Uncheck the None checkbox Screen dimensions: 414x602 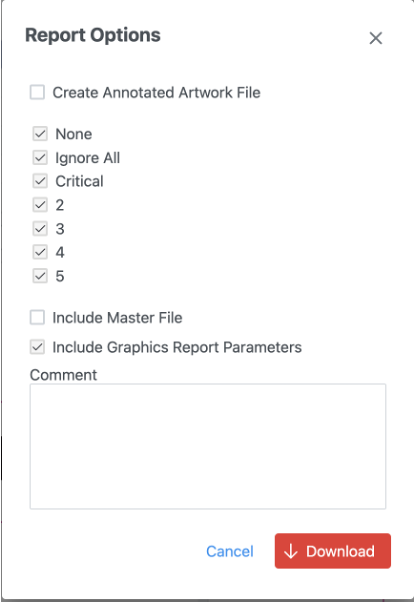(40, 134)
